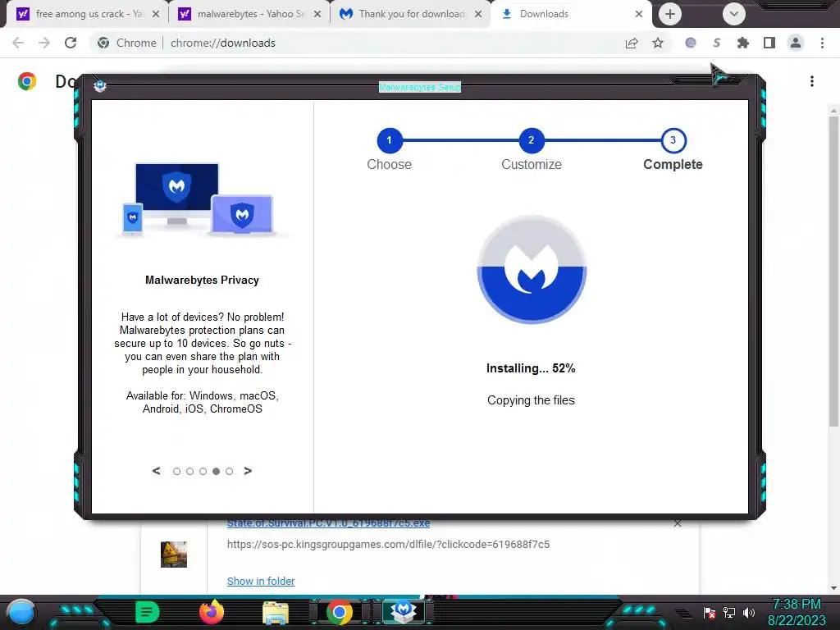Go back in Chrome

tap(18, 43)
